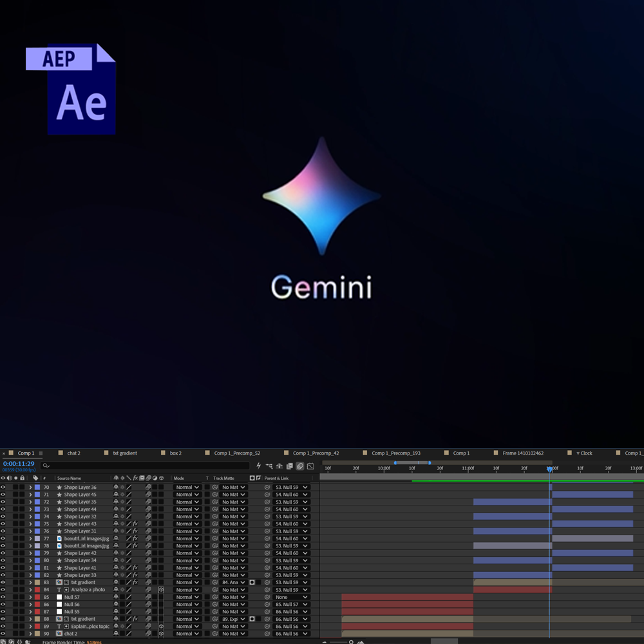644x644 pixels.
Task: Open the composition mini-flowchart icon
Action: click(269, 466)
